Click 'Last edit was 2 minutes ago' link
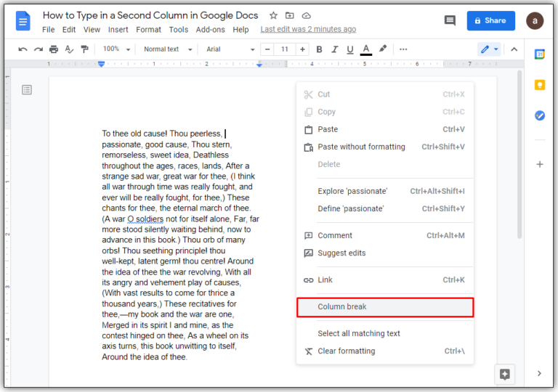Image resolution: width=558 pixels, height=392 pixels. tap(308, 29)
